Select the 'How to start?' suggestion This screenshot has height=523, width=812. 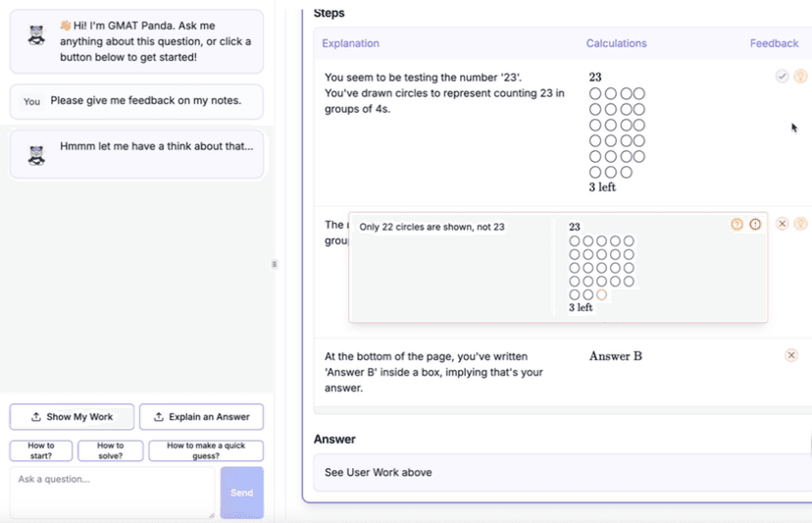click(x=41, y=450)
